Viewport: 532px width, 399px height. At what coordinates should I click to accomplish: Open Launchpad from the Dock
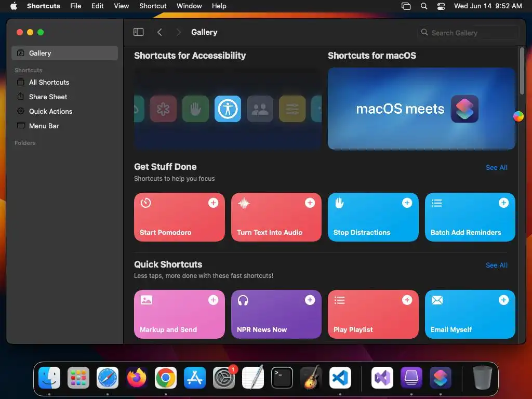coord(78,378)
